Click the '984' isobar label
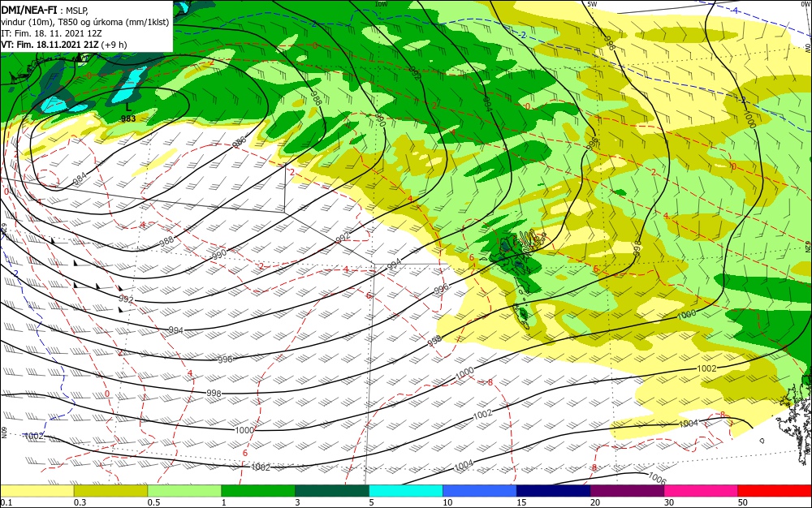This screenshot has height=508, width=812. tap(80, 179)
